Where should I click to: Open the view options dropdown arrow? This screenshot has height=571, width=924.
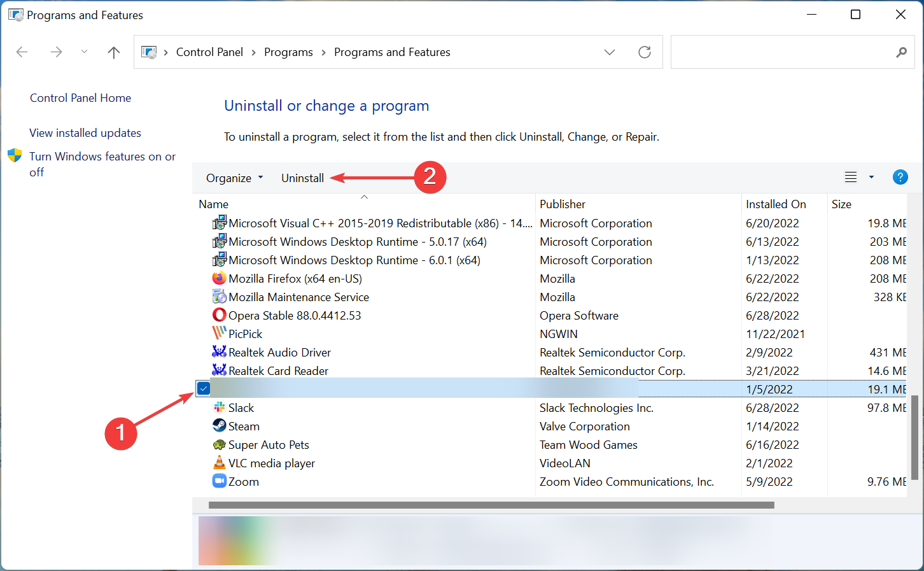pos(871,177)
